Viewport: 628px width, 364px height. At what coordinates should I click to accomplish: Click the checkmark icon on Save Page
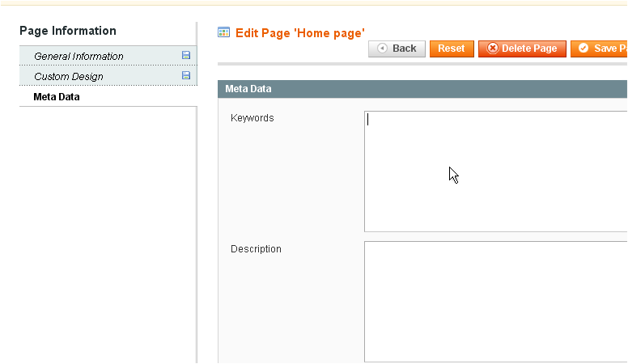(x=583, y=49)
